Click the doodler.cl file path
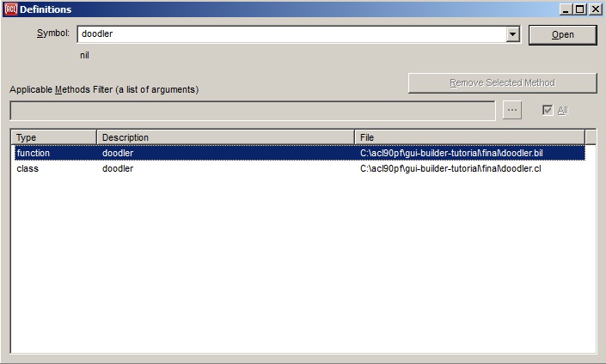The width and height of the screenshot is (606, 364). pyautogui.click(x=450, y=168)
